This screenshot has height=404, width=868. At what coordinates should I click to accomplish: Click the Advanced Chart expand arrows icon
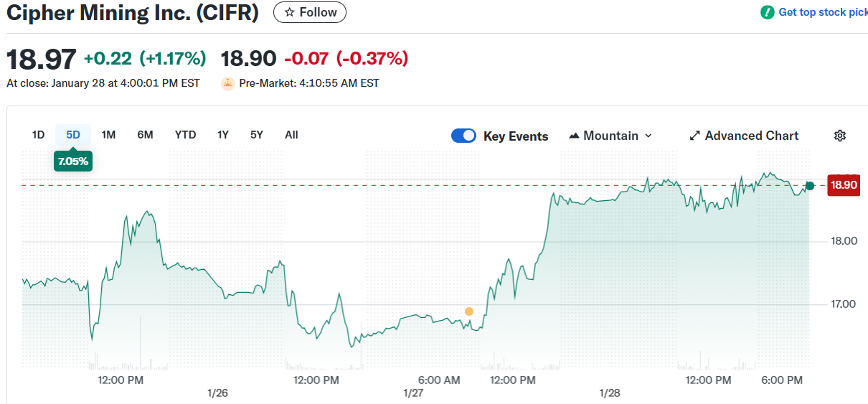point(694,136)
